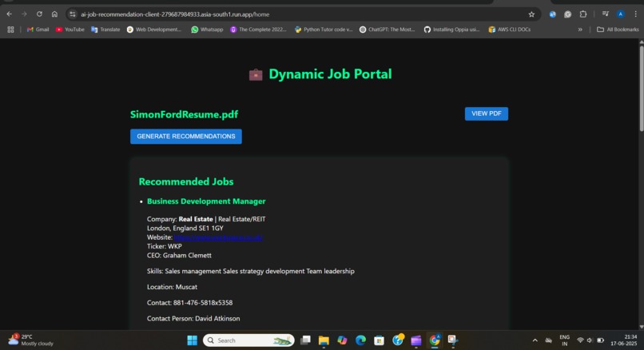The height and width of the screenshot is (350, 644).
Task: Click contact number 881-476-5818x5358
Action: pyautogui.click(x=203, y=303)
